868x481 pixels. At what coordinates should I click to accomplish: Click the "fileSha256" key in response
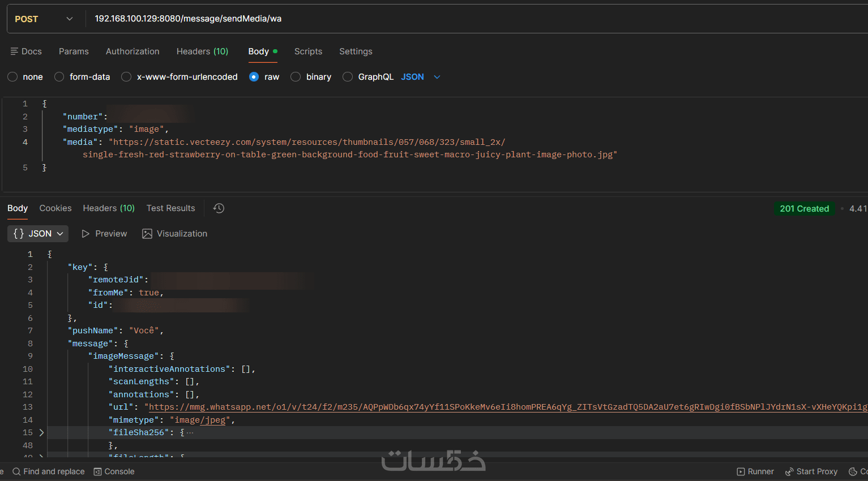coord(139,432)
